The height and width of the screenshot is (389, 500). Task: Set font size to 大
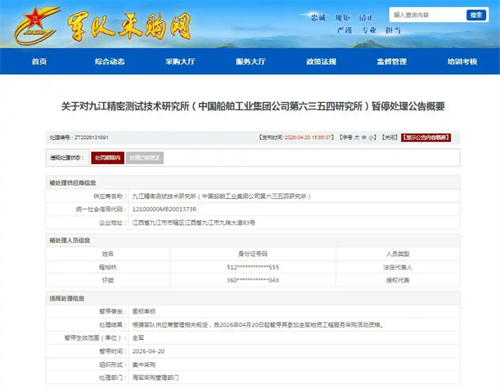357,137
